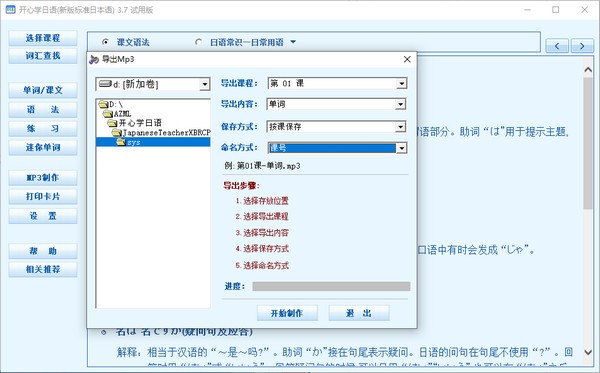Expand the arrow beside 日语常识—日常用语

click(293, 42)
